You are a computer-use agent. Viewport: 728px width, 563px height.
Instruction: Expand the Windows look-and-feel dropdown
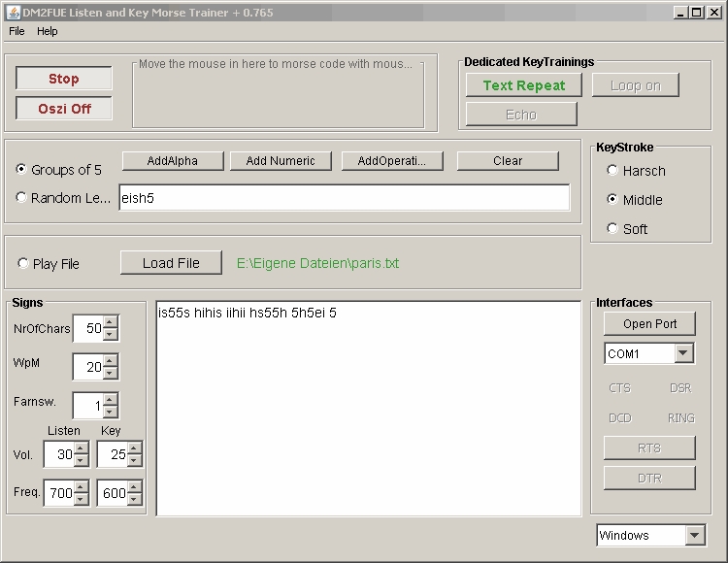[x=695, y=535]
